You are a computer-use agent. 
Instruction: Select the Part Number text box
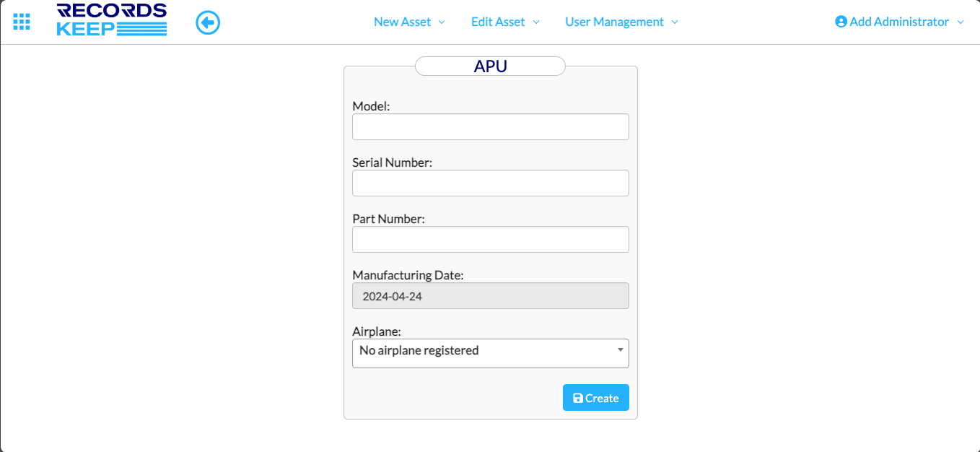tap(490, 240)
